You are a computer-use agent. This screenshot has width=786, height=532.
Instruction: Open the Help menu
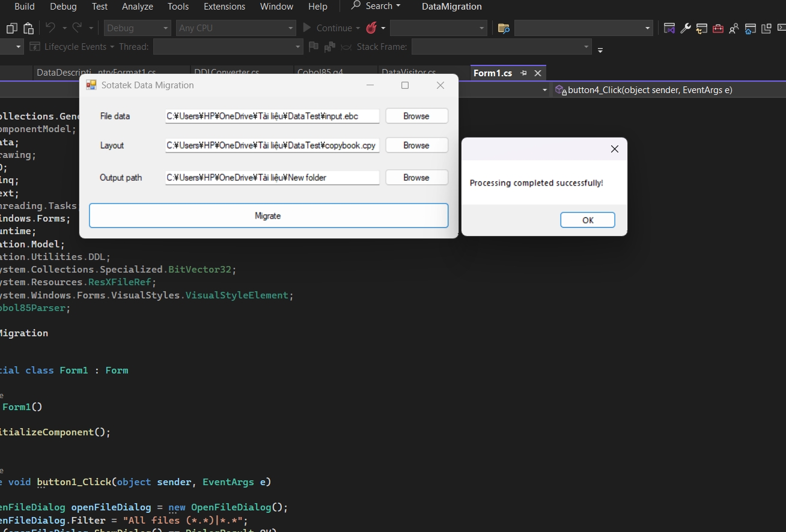click(x=317, y=7)
